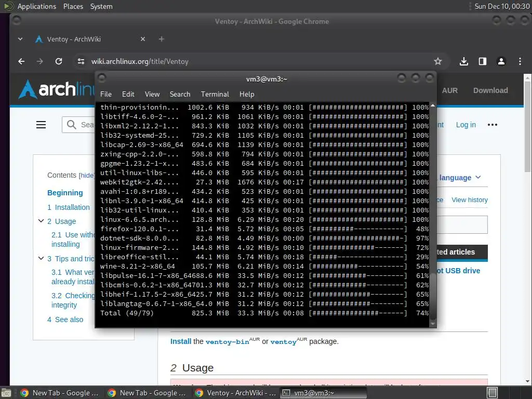This screenshot has width=532, height=399.
Task: Click the MATE menu icon in top panel
Action: coord(8,6)
